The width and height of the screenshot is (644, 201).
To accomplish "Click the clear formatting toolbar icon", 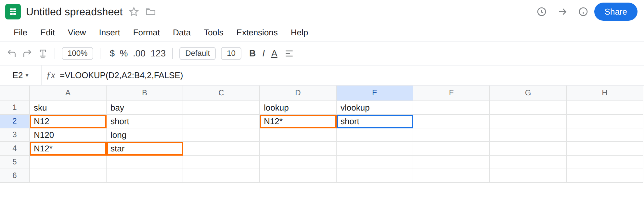I will coord(43,53).
